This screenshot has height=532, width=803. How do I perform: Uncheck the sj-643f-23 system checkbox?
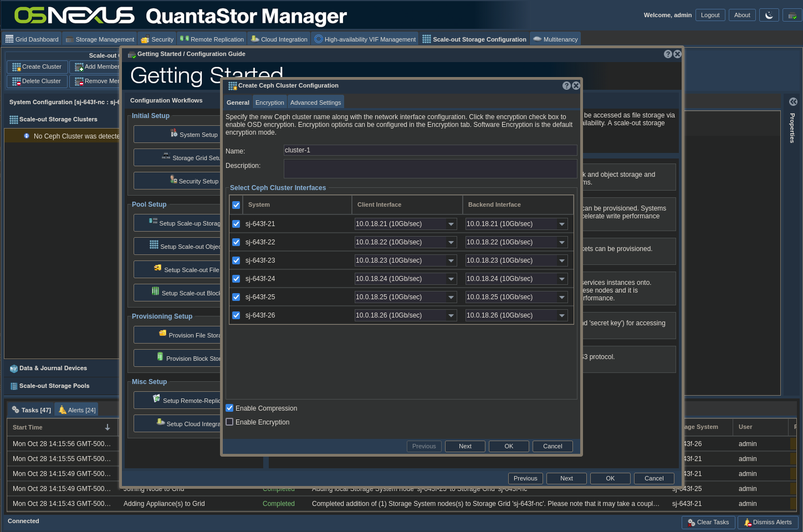pyautogui.click(x=236, y=260)
